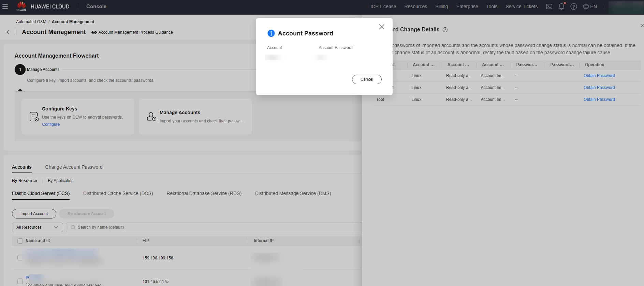
Task: Open Service Tickets menu
Action: click(521, 6)
